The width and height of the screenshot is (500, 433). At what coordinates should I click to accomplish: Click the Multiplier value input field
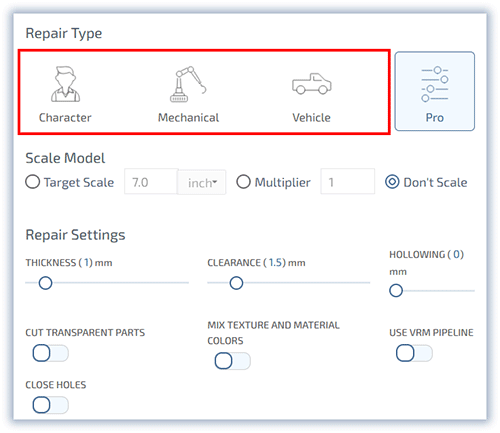click(x=348, y=182)
